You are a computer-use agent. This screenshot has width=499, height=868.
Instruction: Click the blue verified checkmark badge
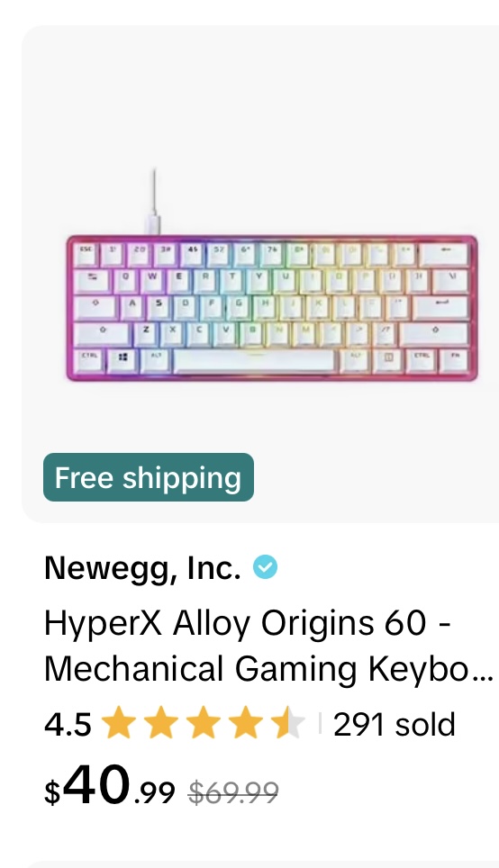pyautogui.click(x=266, y=567)
